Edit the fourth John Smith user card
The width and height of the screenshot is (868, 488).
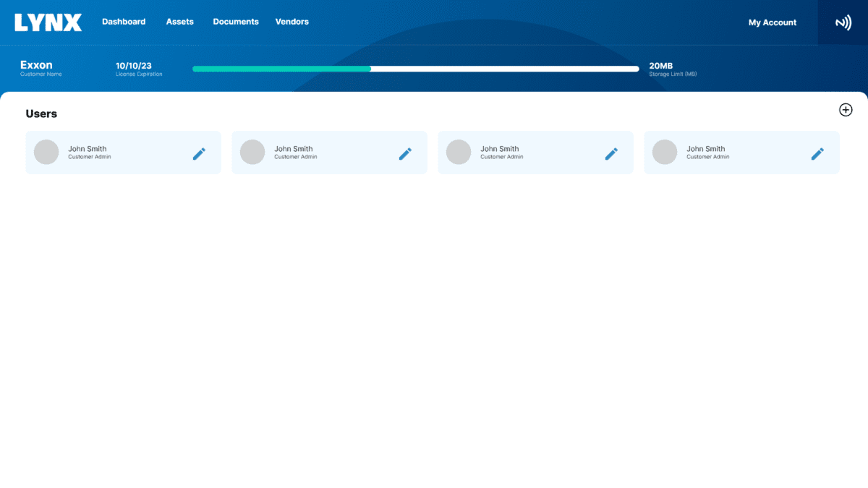tap(817, 153)
